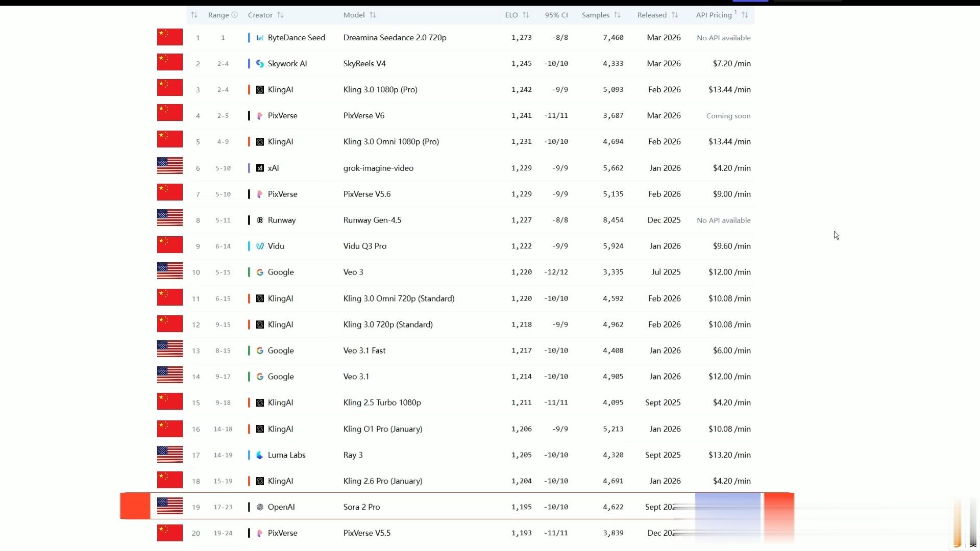Image resolution: width=980 pixels, height=551 pixels.
Task: Click the ByteDance Seed creator logo icon
Action: click(260, 38)
